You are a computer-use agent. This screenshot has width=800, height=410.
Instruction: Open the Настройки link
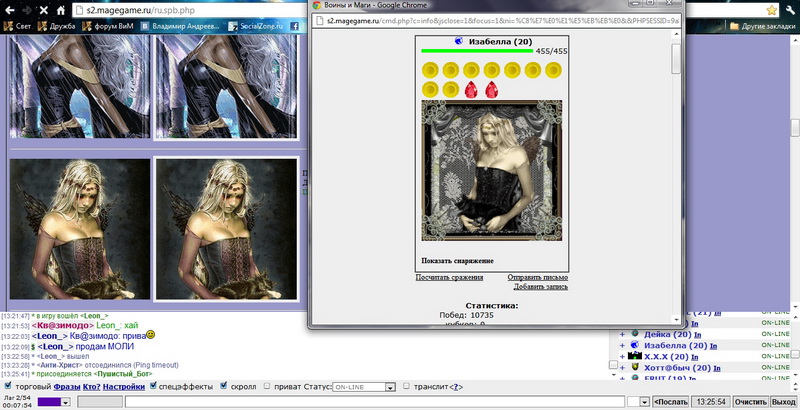pyautogui.click(x=124, y=387)
